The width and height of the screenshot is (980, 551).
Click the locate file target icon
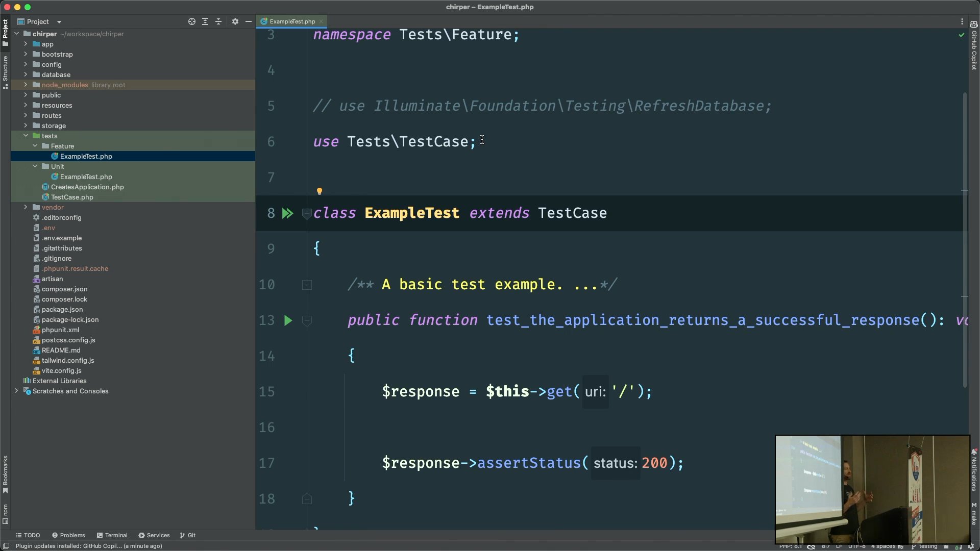(x=192, y=21)
